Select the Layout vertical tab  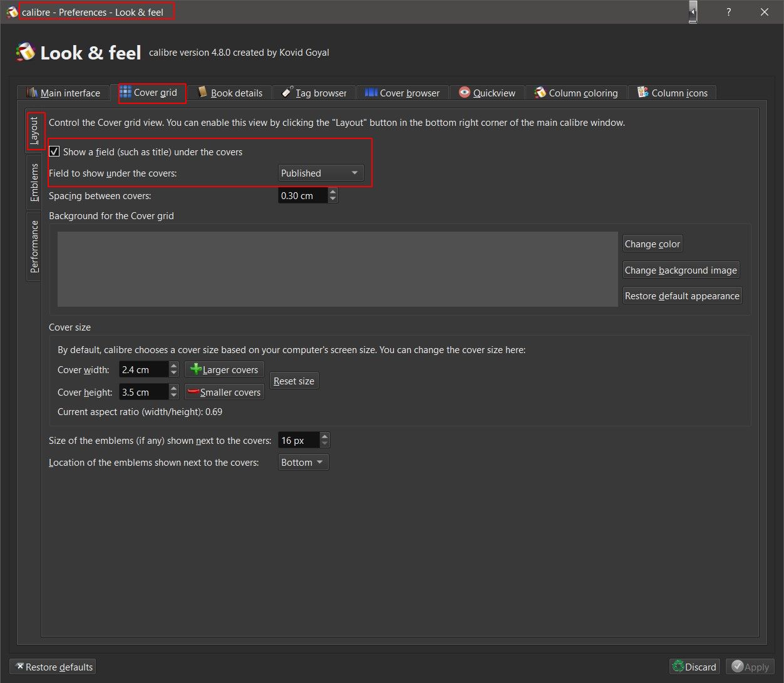[34, 131]
